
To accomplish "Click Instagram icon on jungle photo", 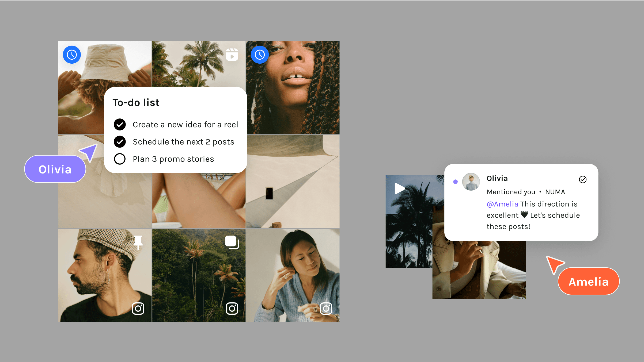I will (x=232, y=309).
